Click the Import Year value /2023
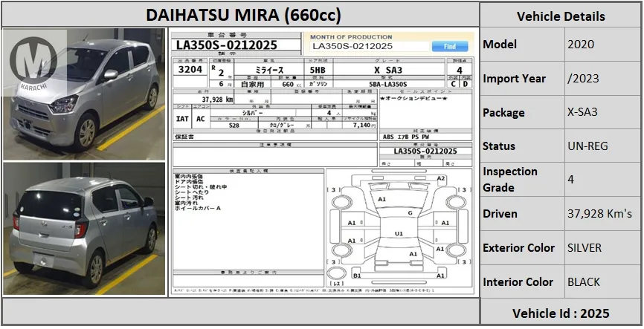The width and height of the screenshot is (644, 329). click(583, 79)
